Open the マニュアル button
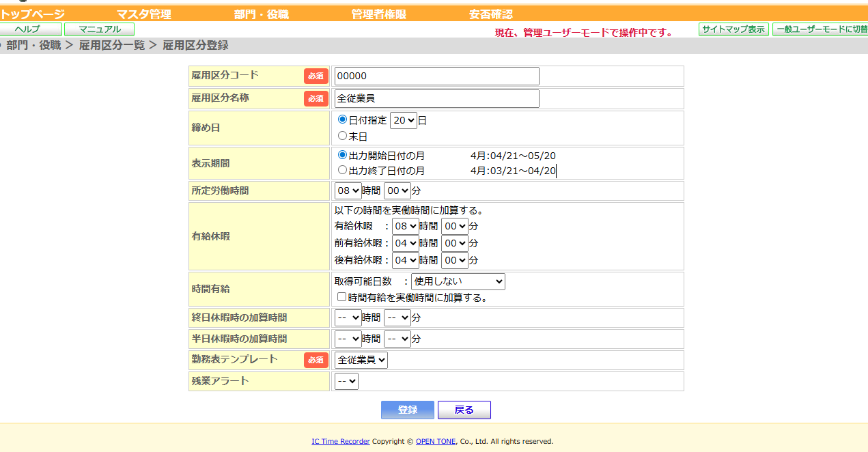The width and height of the screenshot is (868, 452). click(x=99, y=29)
